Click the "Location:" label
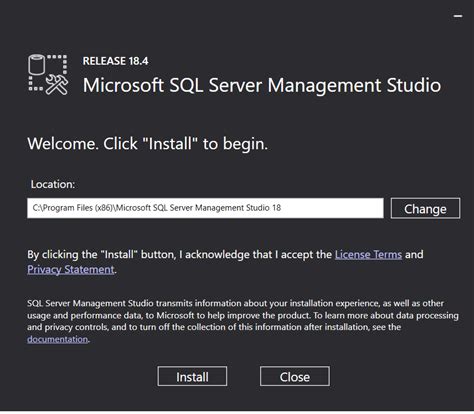The height and width of the screenshot is (414, 474). [53, 184]
